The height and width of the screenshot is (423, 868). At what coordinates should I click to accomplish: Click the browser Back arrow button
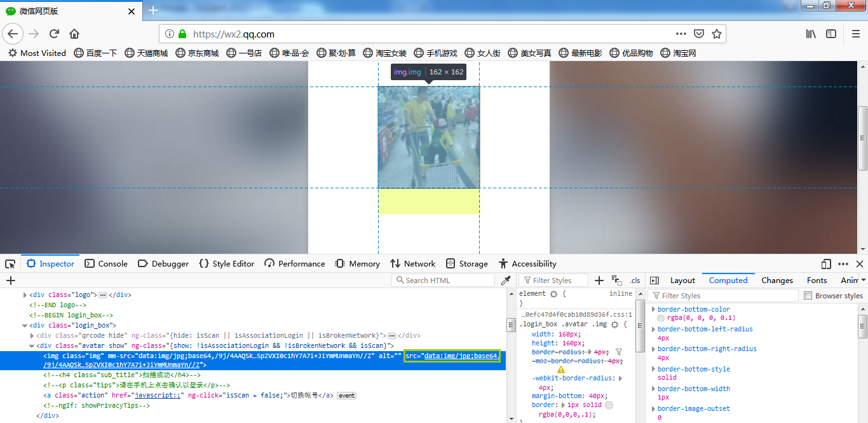[13, 34]
